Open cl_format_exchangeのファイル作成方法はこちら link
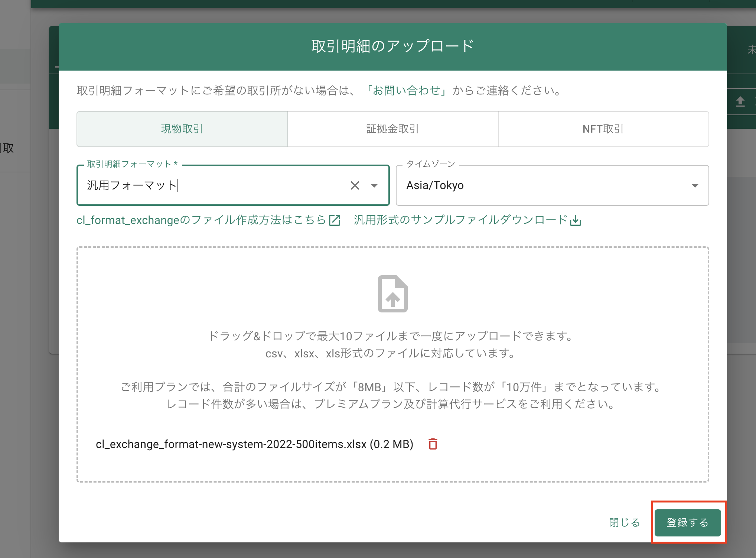Screen dimensions: 756x558 [201, 220]
